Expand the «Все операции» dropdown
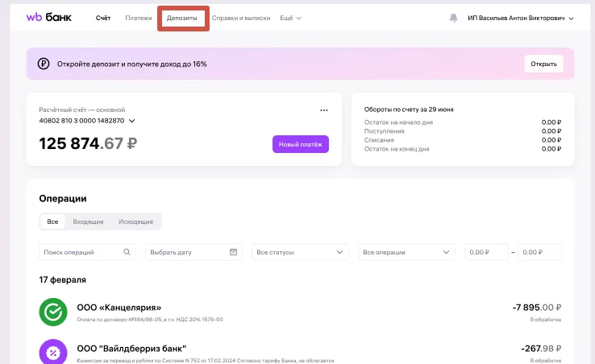 point(406,252)
